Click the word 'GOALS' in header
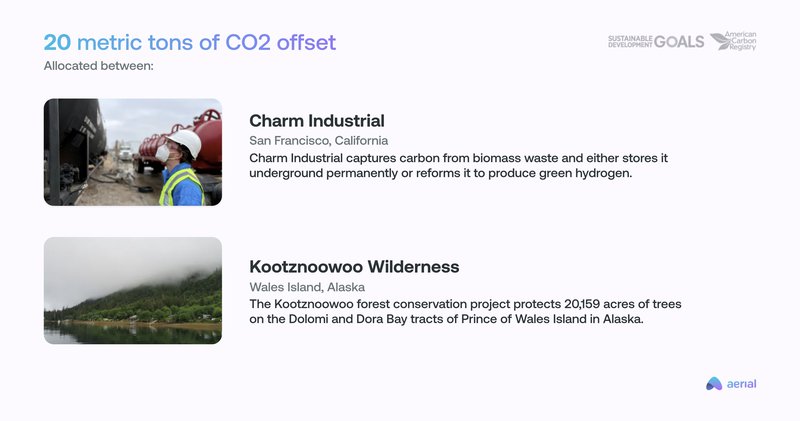Screen dimensions: 800x421 click(679, 42)
